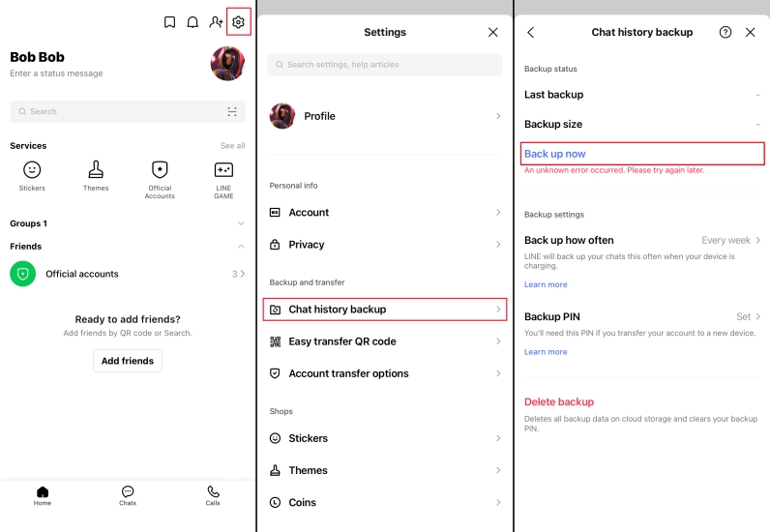Open help question mark icon

click(x=726, y=32)
